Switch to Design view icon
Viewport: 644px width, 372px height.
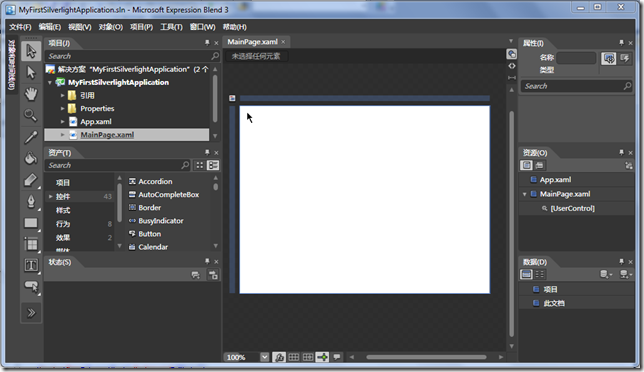click(x=511, y=54)
